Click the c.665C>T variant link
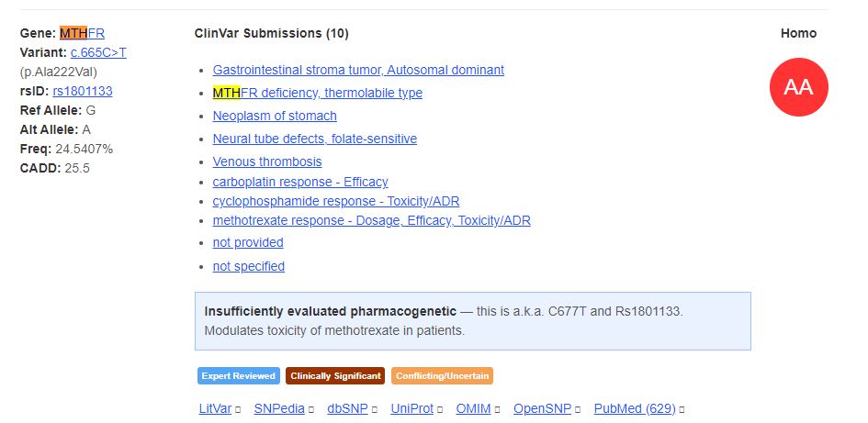 coord(98,52)
